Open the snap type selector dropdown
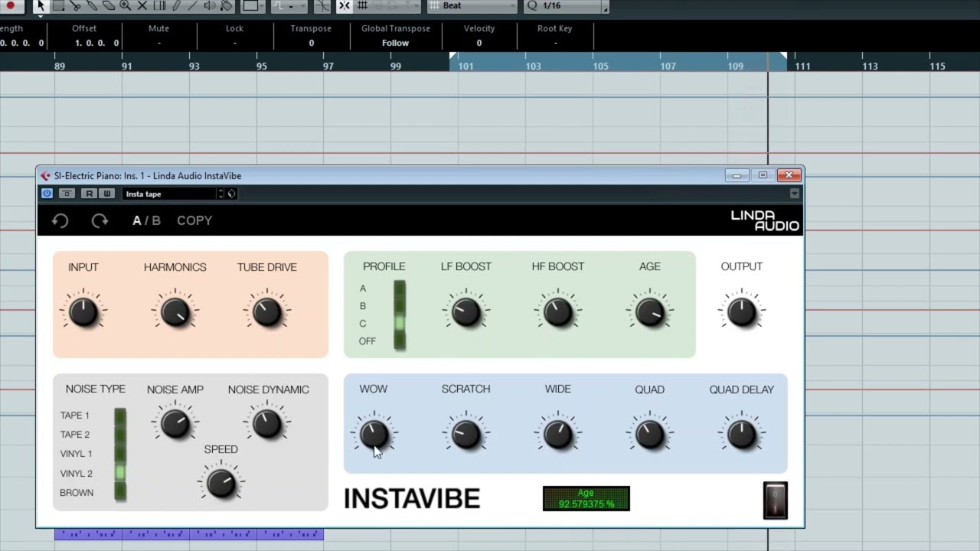 [289, 5]
